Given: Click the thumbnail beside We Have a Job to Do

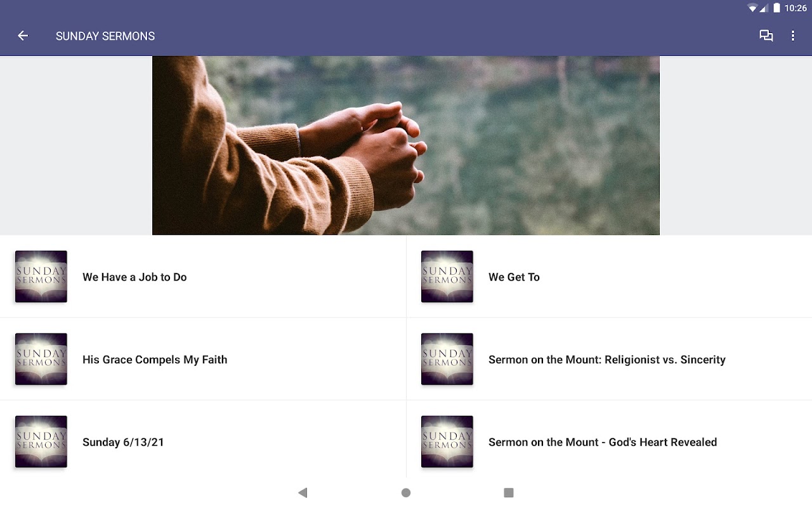Looking at the screenshot, I should 41,277.
